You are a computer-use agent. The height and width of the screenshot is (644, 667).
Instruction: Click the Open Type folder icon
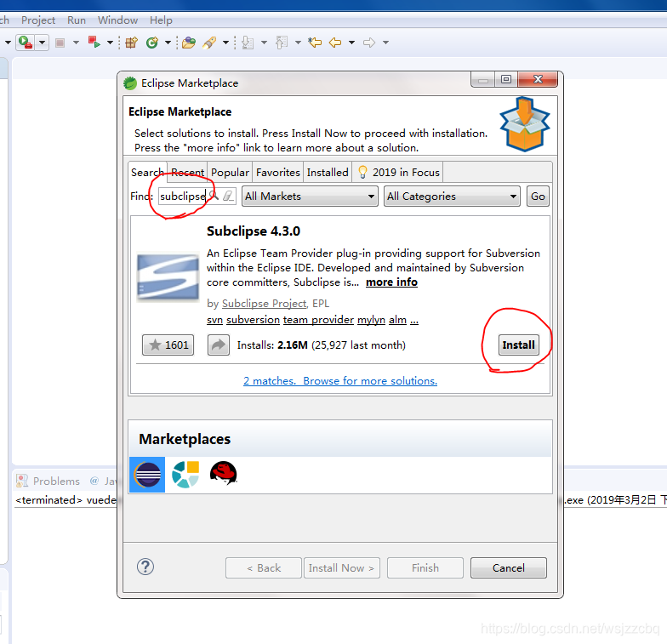click(x=189, y=43)
